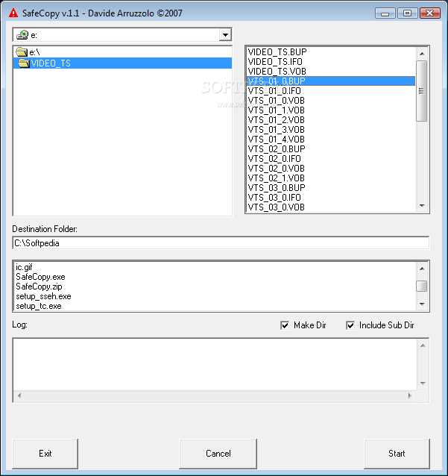Select the e:\ root folder

pos(122,52)
